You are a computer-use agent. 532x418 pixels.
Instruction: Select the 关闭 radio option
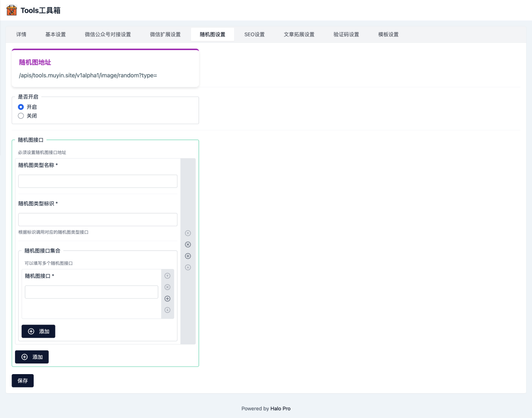(x=21, y=116)
